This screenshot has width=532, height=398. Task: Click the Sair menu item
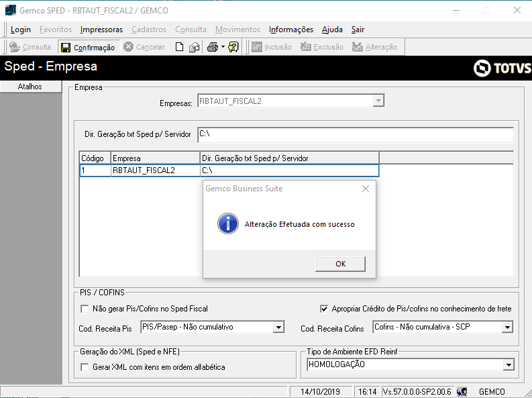pyautogui.click(x=358, y=30)
